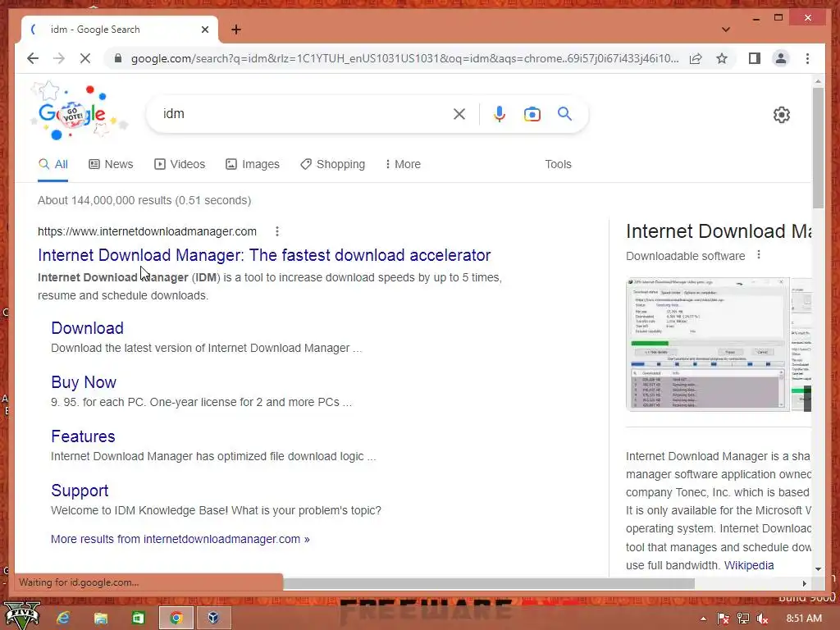Open Chrome's three-dot menu

(807, 58)
